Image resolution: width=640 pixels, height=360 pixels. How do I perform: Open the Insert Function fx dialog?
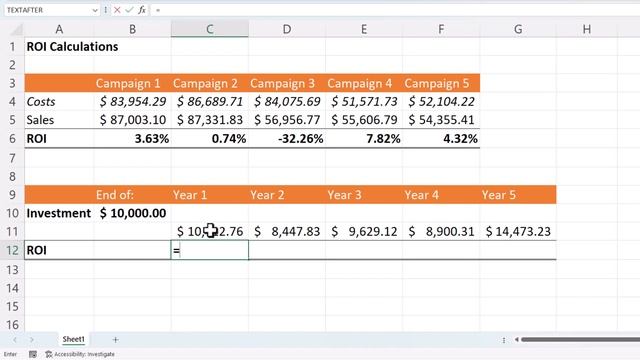tap(142, 10)
